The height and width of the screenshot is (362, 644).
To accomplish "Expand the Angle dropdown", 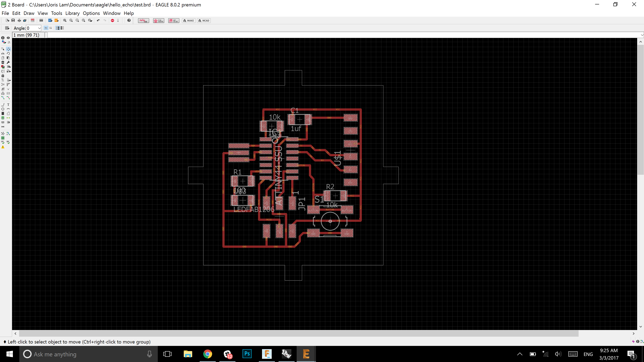I will pos(39,28).
